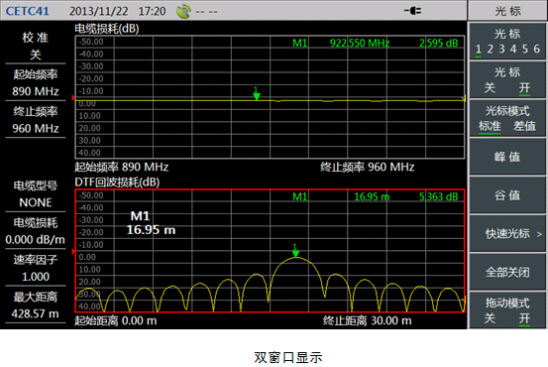Click the power plug battery icon

[413, 11]
